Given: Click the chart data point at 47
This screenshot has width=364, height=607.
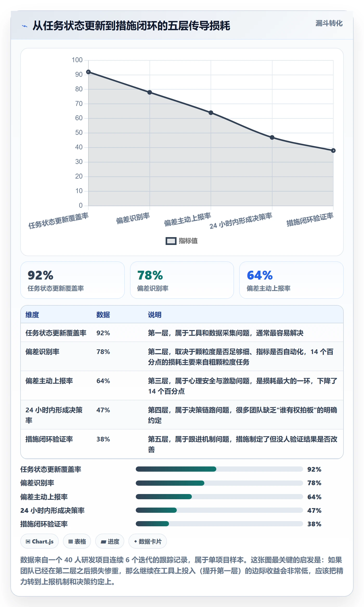Looking at the screenshot, I should 272,137.
